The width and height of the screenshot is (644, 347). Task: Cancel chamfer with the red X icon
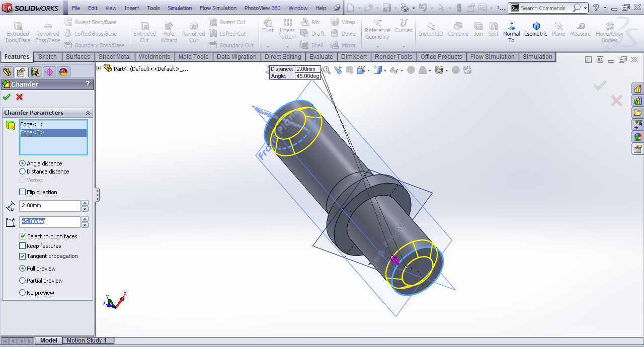pyautogui.click(x=20, y=97)
